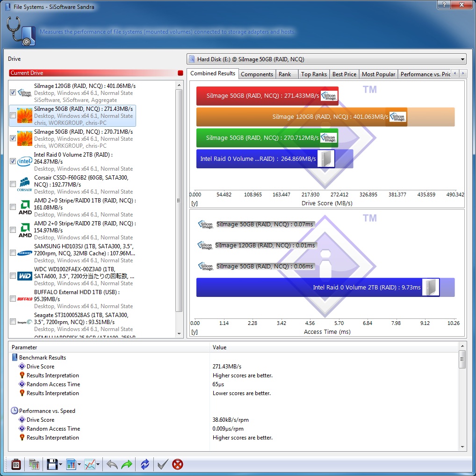This screenshot has width=476, height=476.
Task: Click the Drive Score value 271.43MB/s
Action: point(227,367)
